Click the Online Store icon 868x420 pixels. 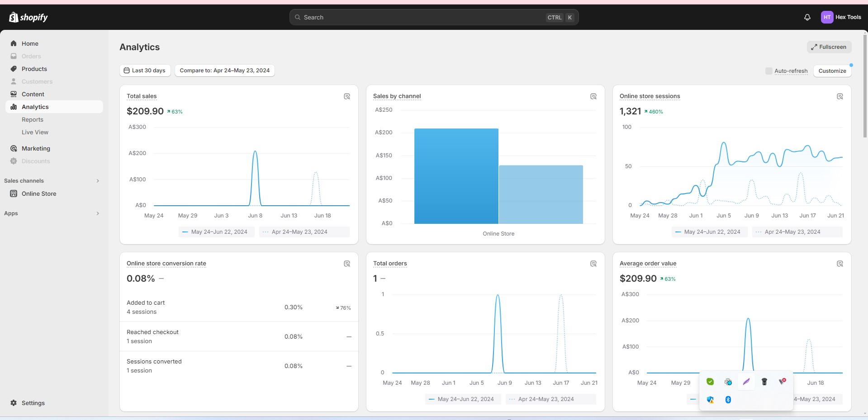14,193
